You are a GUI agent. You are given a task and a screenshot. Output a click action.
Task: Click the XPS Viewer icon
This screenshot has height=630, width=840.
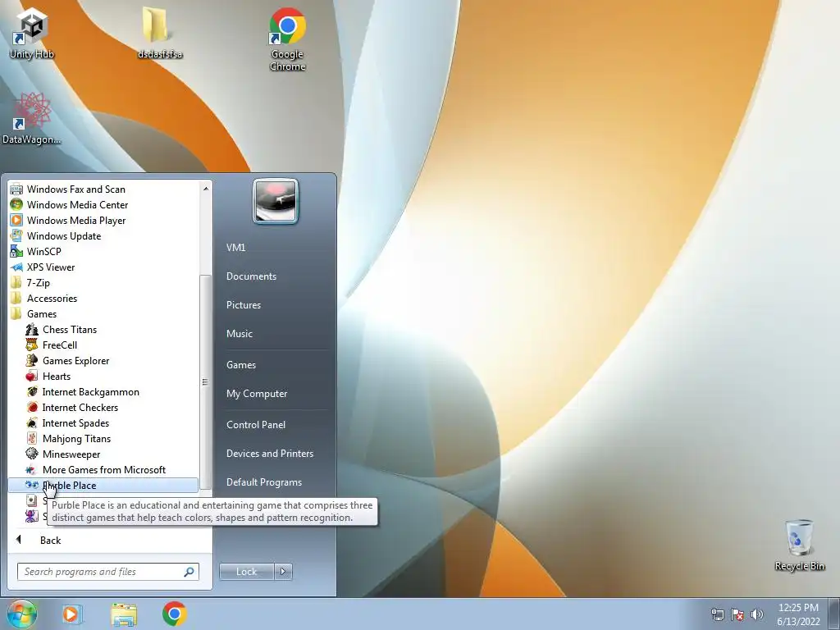[x=16, y=267]
